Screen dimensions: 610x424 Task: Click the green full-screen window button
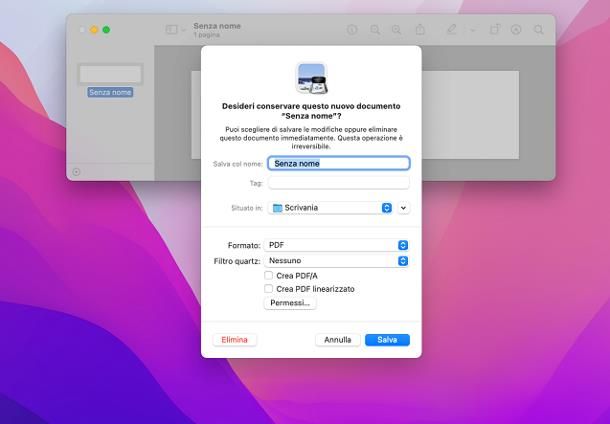point(106,30)
